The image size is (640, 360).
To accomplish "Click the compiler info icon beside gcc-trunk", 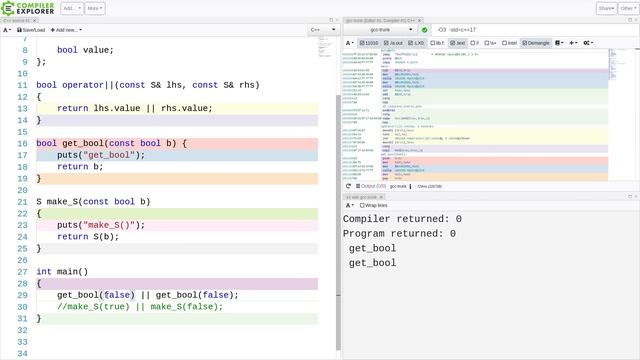I will [x=410, y=186].
